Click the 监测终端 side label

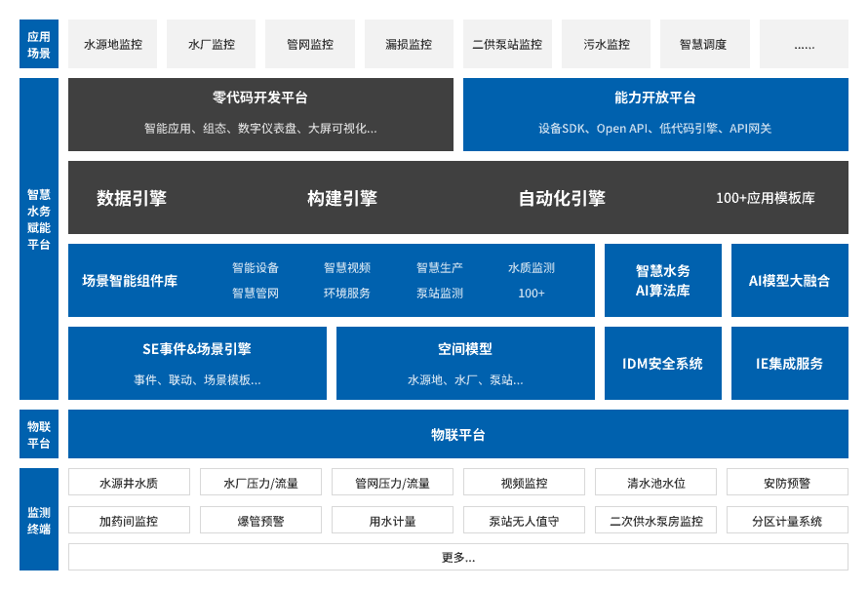click(x=39, y=519)
